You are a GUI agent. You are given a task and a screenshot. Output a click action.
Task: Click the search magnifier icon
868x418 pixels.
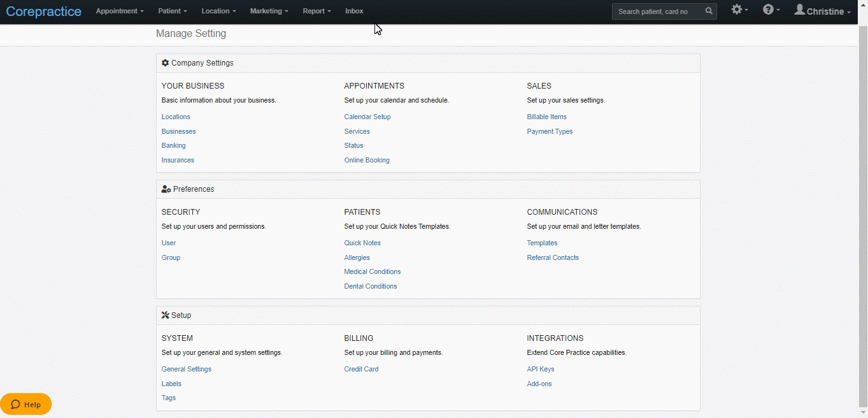click(x=709, y=11)
